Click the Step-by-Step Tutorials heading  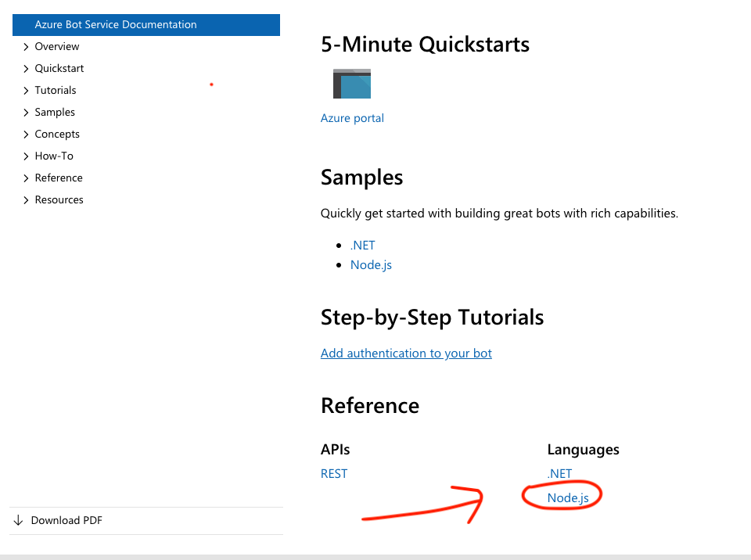432,318
